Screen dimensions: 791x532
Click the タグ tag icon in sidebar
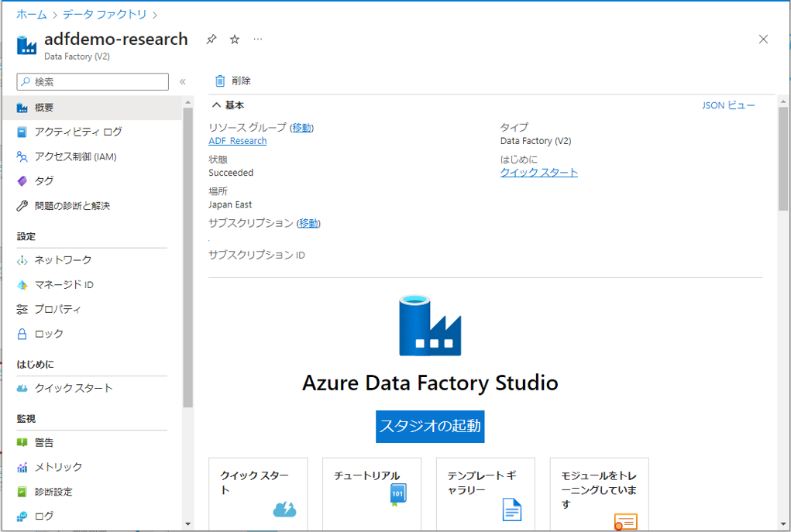pos(22,181)
